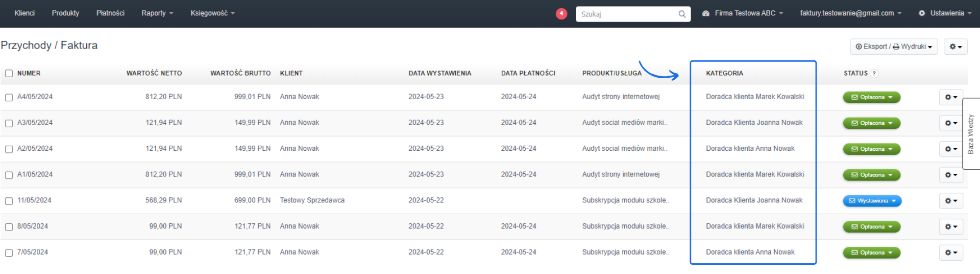Expand Opłacona status for invoice A1/05/2024

(871, 175)
